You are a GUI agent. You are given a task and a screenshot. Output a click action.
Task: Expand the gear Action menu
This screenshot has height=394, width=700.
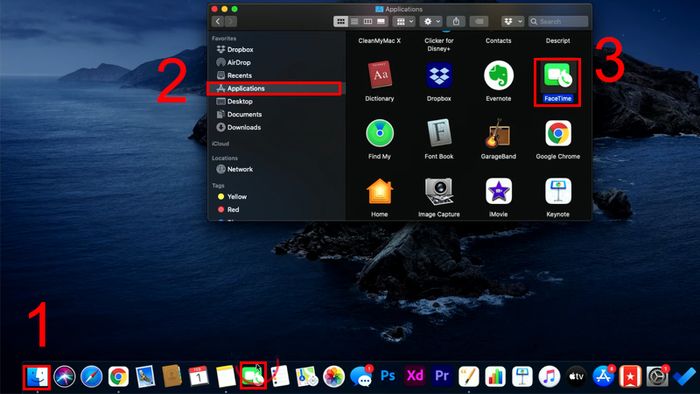click(x=431, y=21)
